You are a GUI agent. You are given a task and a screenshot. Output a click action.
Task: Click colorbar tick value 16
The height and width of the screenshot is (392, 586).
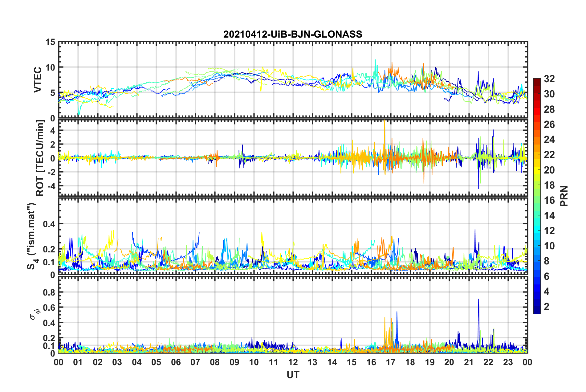549,200
